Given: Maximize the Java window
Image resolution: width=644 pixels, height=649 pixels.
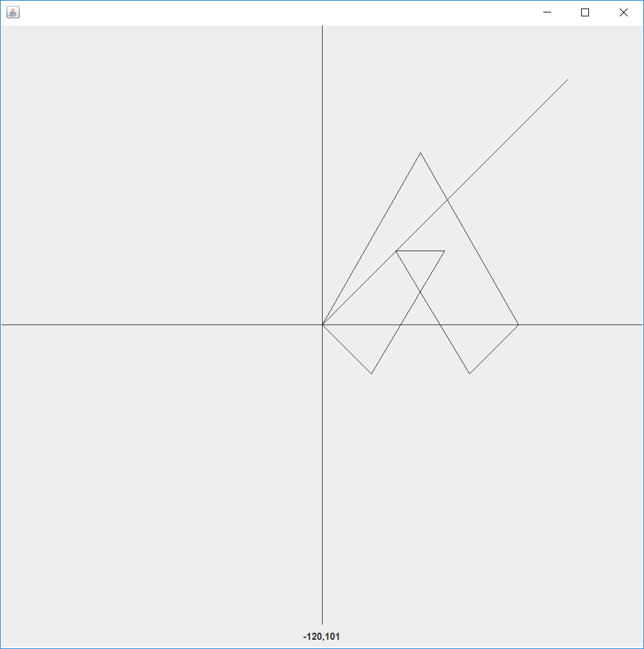Looking at the screenshot, I should click(x=585, y=12).
